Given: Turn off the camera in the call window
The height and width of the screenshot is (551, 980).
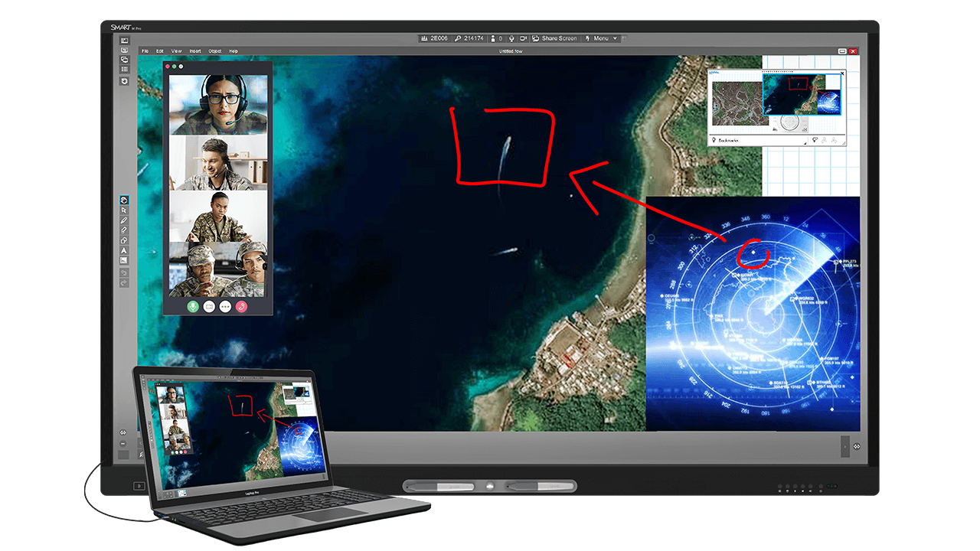Looking at the screenshot, I should 208,306.
